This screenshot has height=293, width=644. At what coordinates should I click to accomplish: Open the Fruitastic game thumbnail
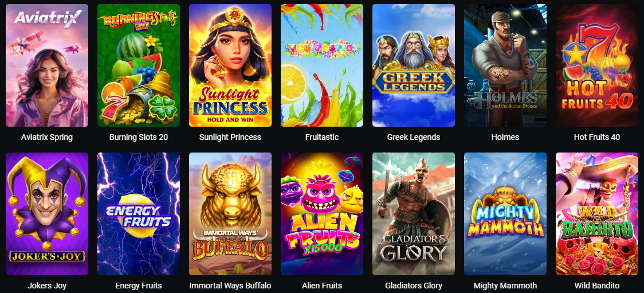click(x=322, y=65)
